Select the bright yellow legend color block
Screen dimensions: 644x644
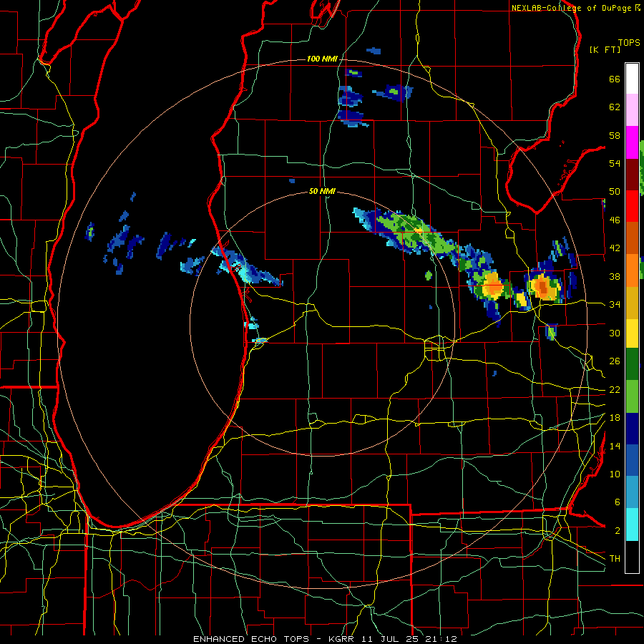(632, 333)
